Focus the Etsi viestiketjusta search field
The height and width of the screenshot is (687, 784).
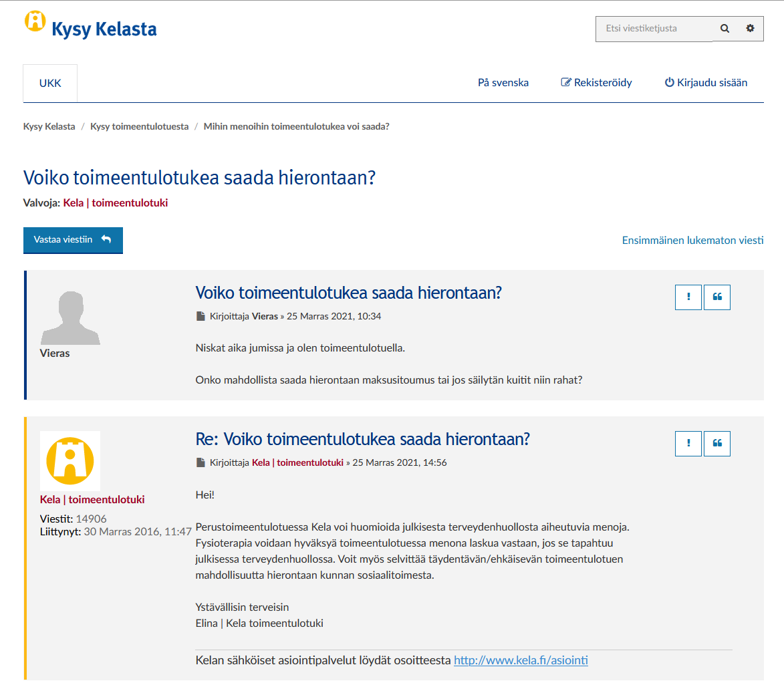654,29
